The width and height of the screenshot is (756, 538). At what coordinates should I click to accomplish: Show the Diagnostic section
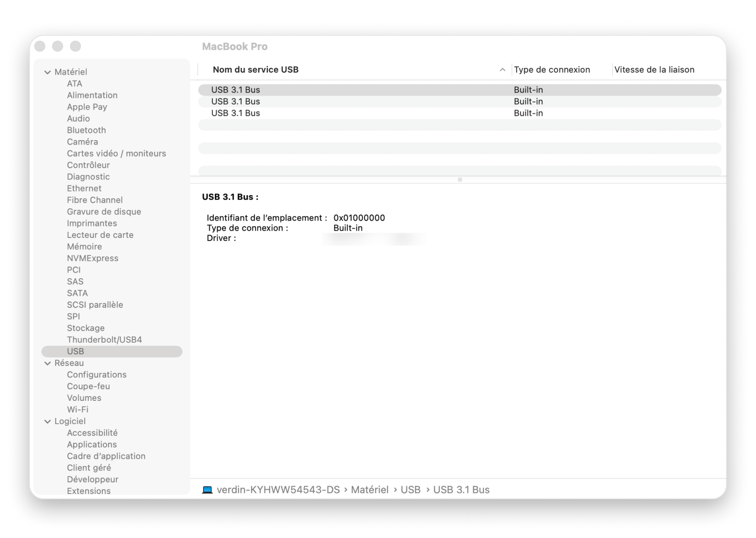[x=88, y=177]
